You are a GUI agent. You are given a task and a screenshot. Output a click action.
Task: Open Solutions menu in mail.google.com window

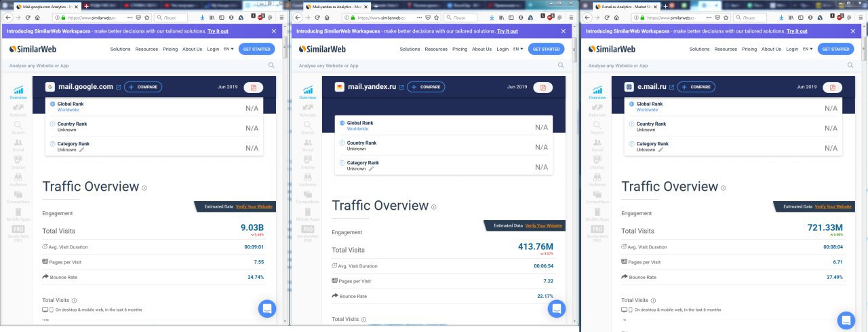coord(121,49)
